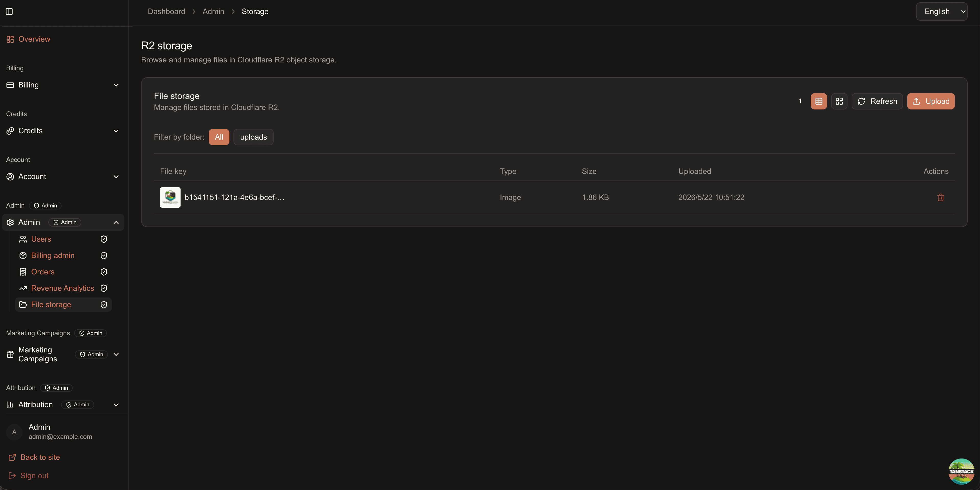Screen dimensions: 980x490
Task: Click the shield icon beside Orders
Action: [x=104, y=272]
